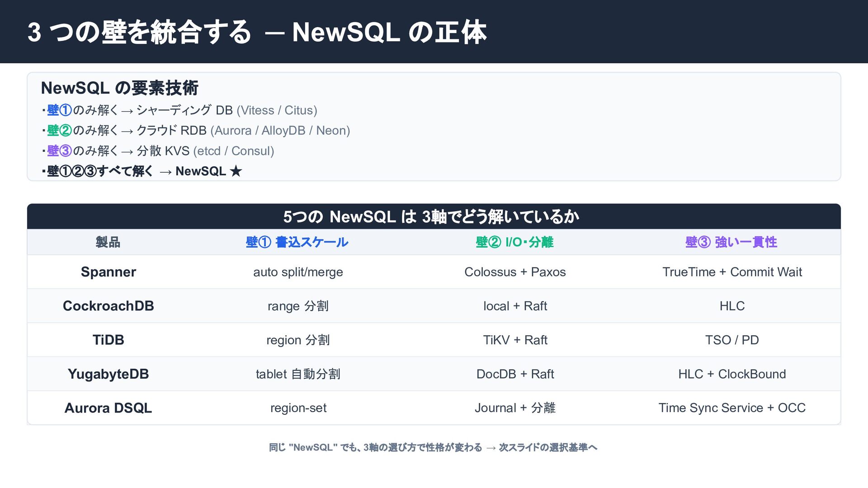Select the '(Vitess / Citus)' text
The width and height of the screenshot is (868, 488).
pyautogui.click(x=277, y=110)
